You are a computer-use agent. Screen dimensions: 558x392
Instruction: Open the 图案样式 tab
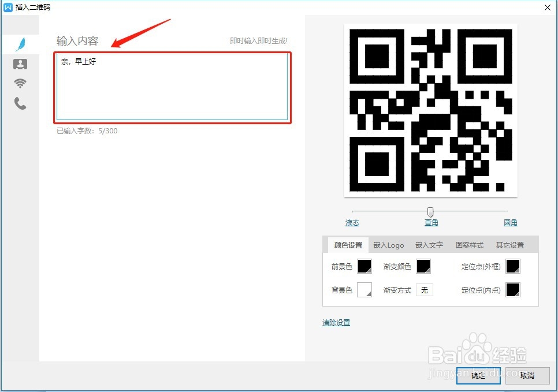click(x=470, y=245)
